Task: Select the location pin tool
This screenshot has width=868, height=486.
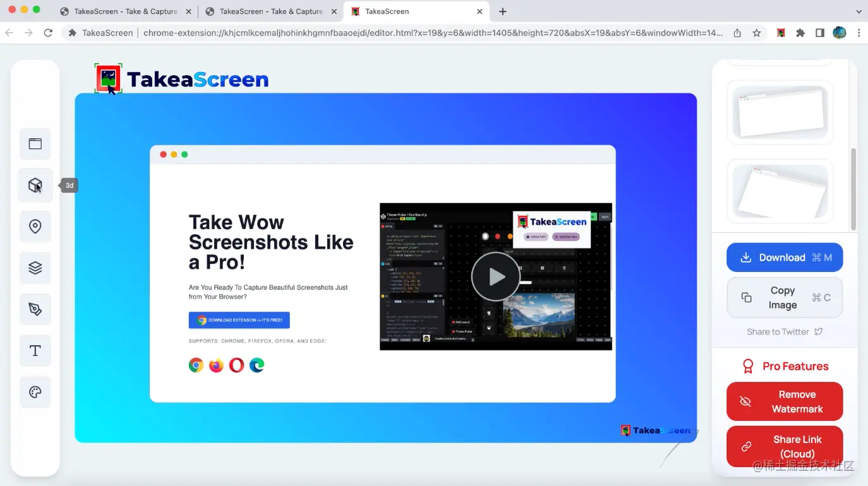Action: [35, 227]
